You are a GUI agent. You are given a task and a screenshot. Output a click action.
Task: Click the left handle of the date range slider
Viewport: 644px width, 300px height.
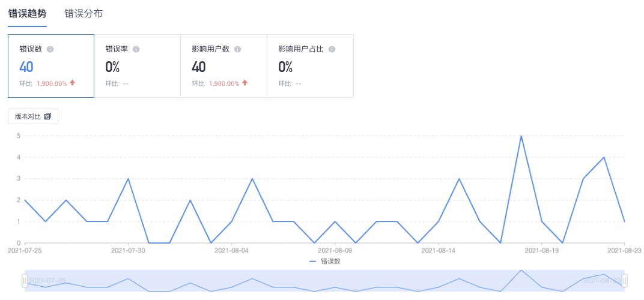(25, 281)
